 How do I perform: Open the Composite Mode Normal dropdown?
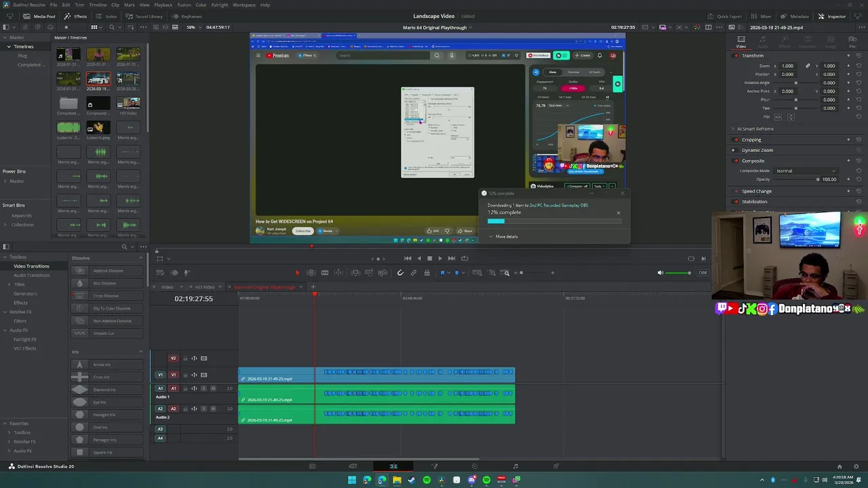coord(806,171)
